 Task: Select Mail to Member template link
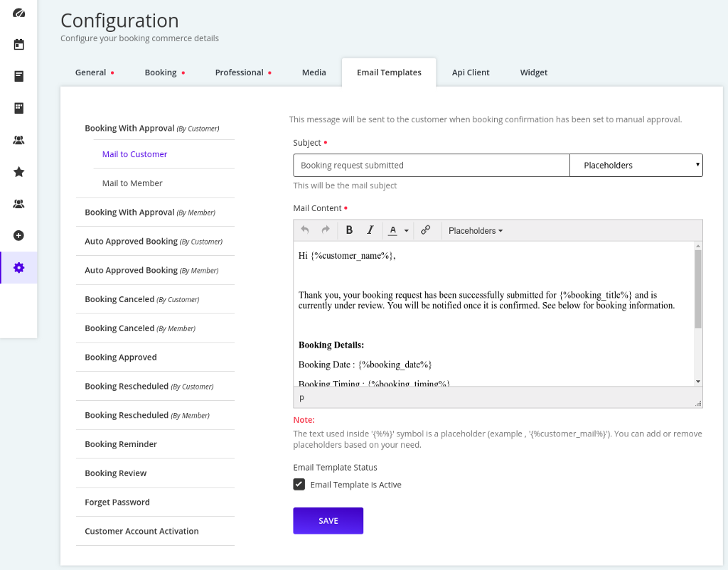(132, 183)
